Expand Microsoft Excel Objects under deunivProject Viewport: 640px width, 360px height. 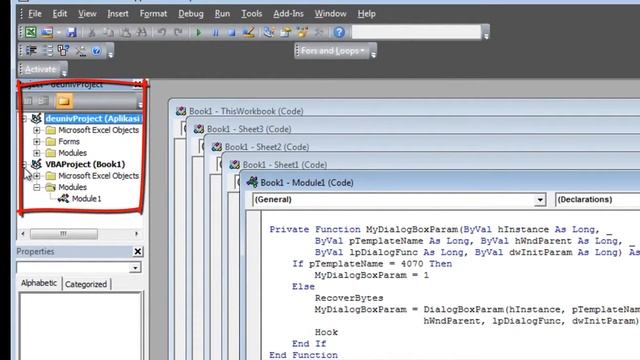[x=37, y=130]
